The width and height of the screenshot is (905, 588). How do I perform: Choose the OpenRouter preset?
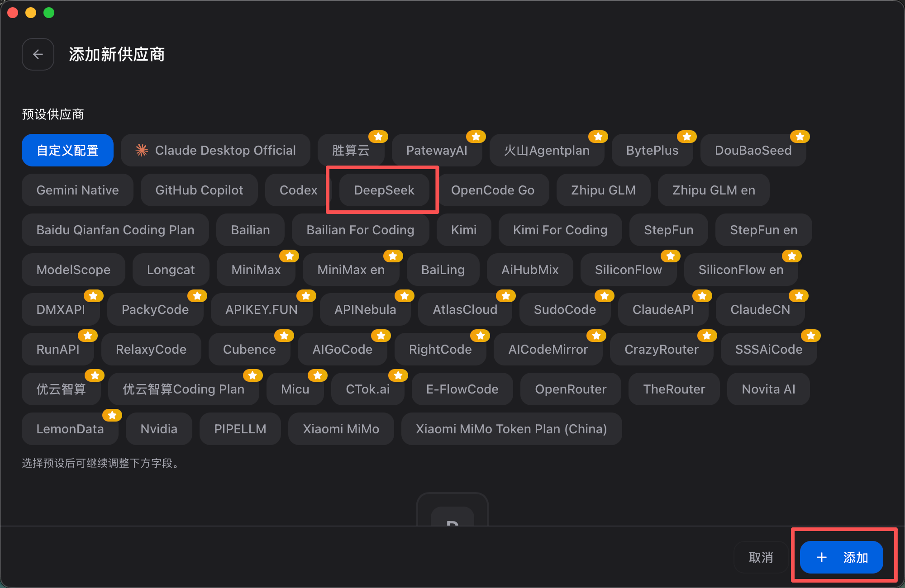(x=571, y=389)
